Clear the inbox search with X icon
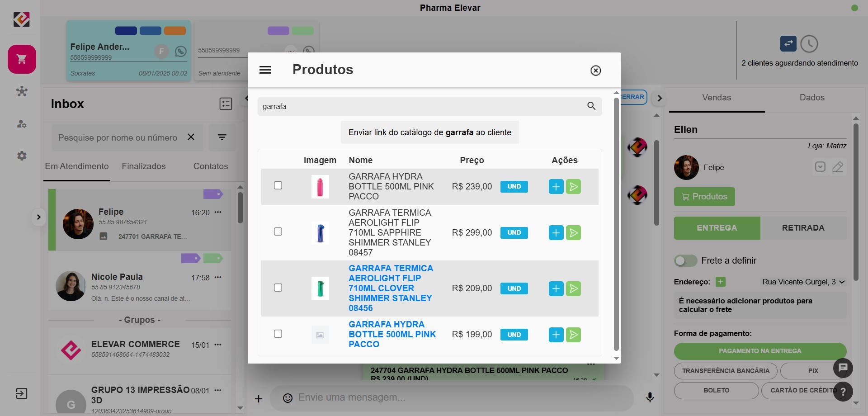This screenshot has height=416, width=868. pyautogui.click(x=191, y=137)
